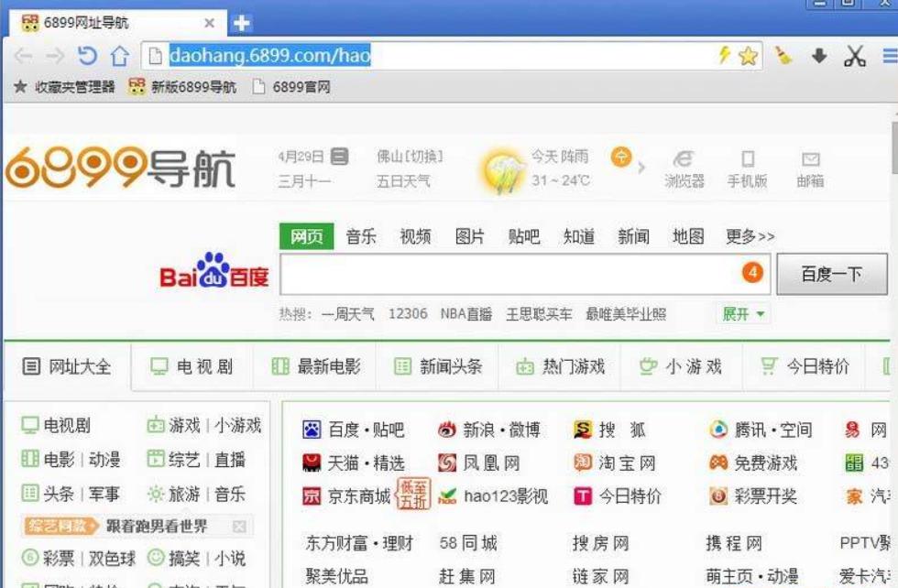Switch to 网址大全 tab
Screen dimensions: 898x588
click(x=67, y=366)
